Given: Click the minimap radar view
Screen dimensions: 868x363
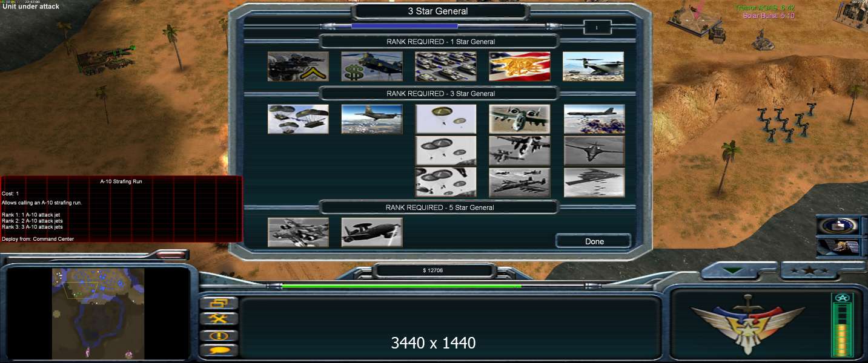Looking at the screenshot, I should (x=98, y=313).
